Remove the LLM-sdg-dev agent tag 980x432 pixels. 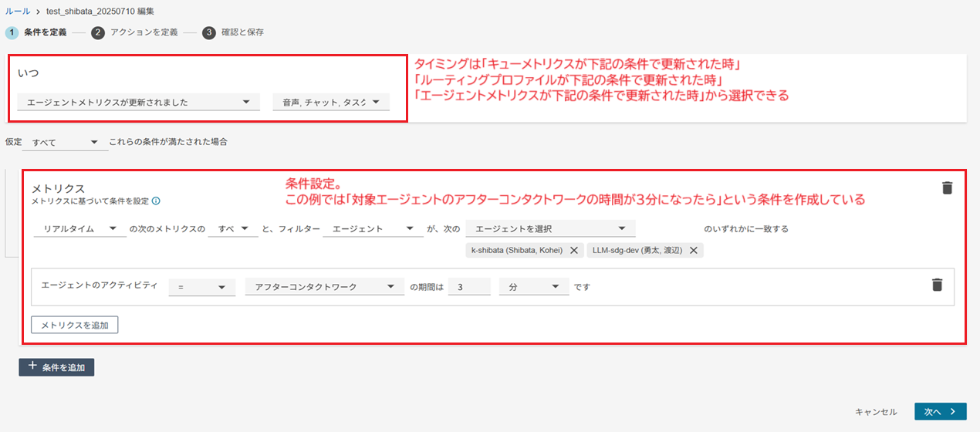(693, 250)
